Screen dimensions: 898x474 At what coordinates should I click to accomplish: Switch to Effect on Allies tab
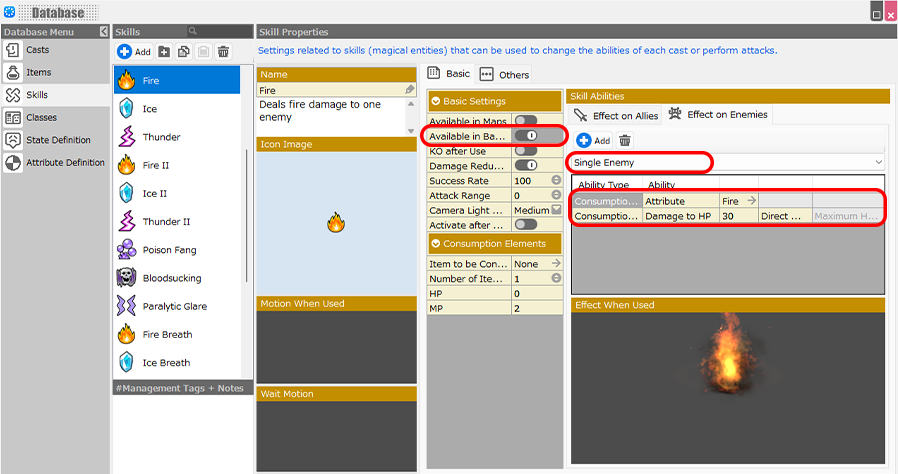click(616, 115)
